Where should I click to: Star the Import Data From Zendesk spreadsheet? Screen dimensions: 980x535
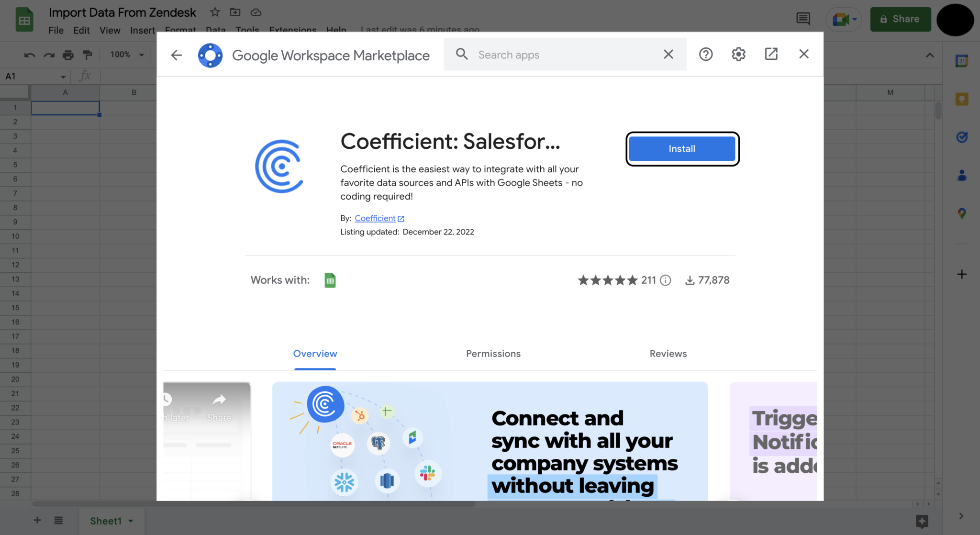[215, 12]
